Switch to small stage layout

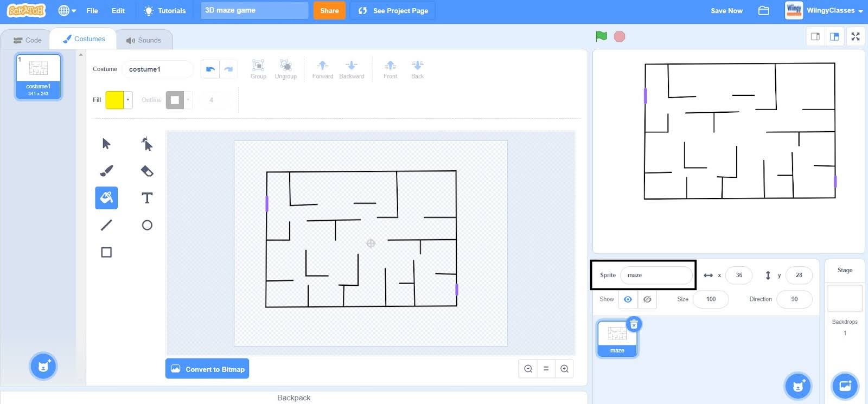click(815, 36)
